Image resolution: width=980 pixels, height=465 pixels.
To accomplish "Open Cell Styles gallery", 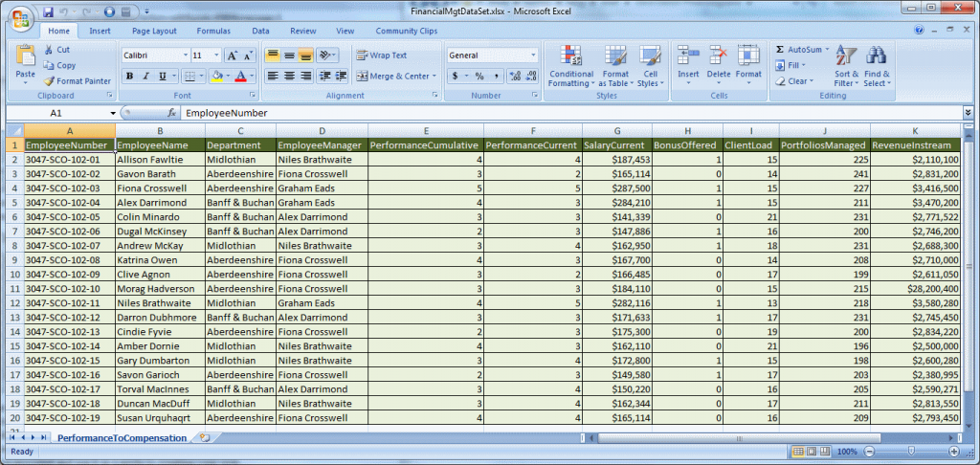I will [651, 66].
